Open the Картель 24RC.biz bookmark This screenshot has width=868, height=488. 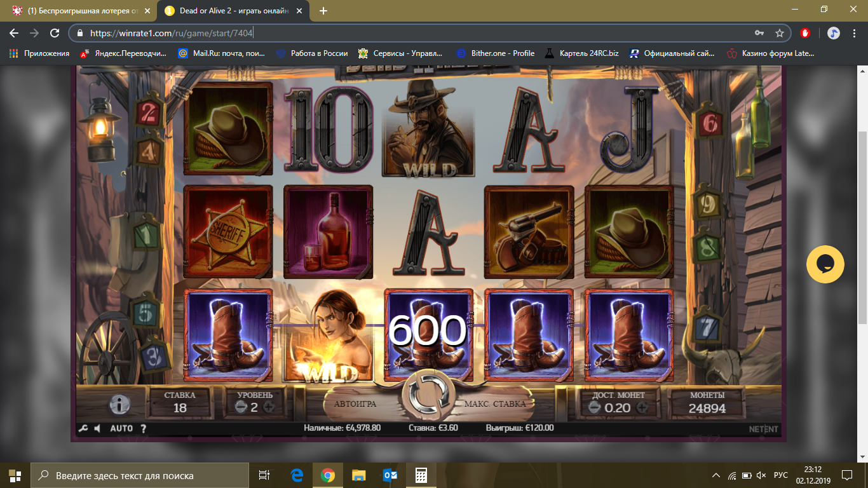(x=581, y=53)
